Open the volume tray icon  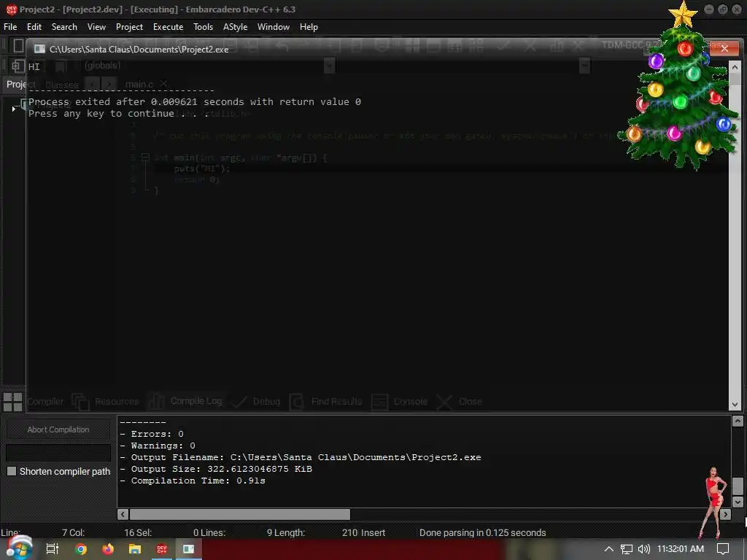(x=643, y=549)
